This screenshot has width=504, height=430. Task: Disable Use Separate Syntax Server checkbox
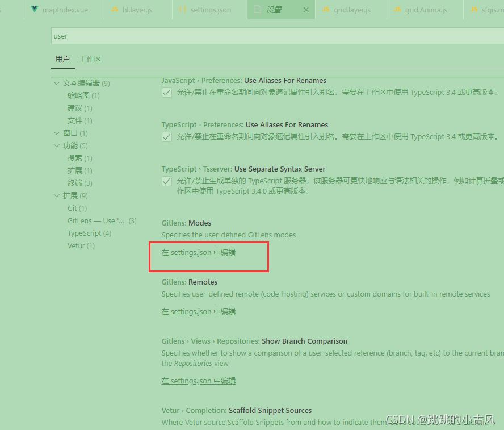[x=166, y=181]
